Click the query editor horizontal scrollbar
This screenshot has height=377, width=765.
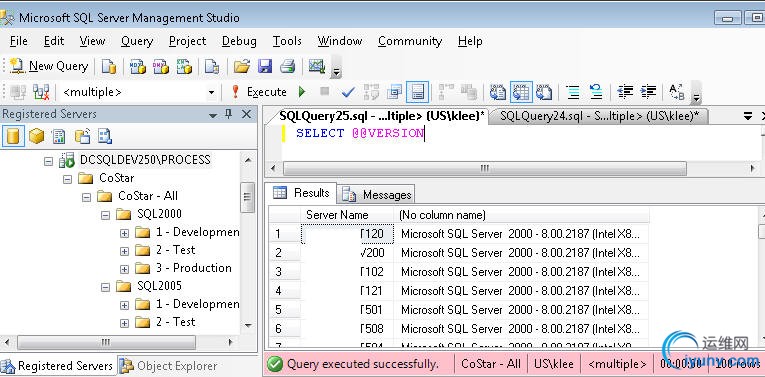click(x=484, y=168)
